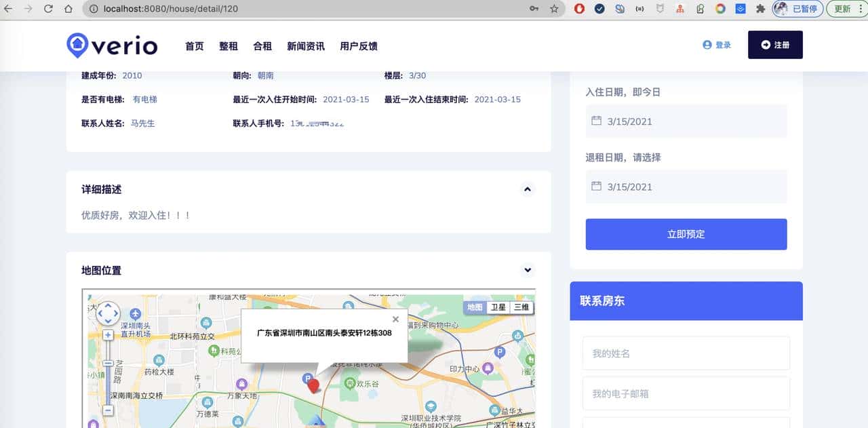The width and height of the screenshot is (868, 428).
Task: Click the Verio logo
Action: coord(111,45)
